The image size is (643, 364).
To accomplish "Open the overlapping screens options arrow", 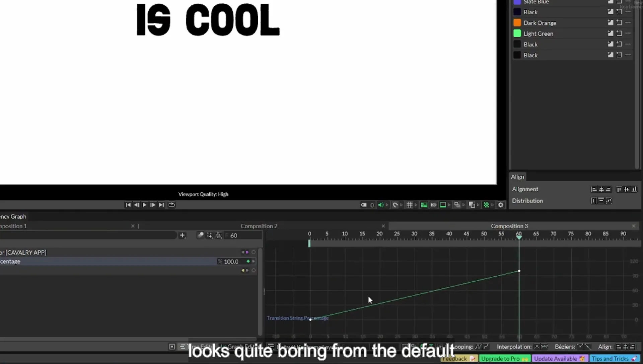I will 464,205.
